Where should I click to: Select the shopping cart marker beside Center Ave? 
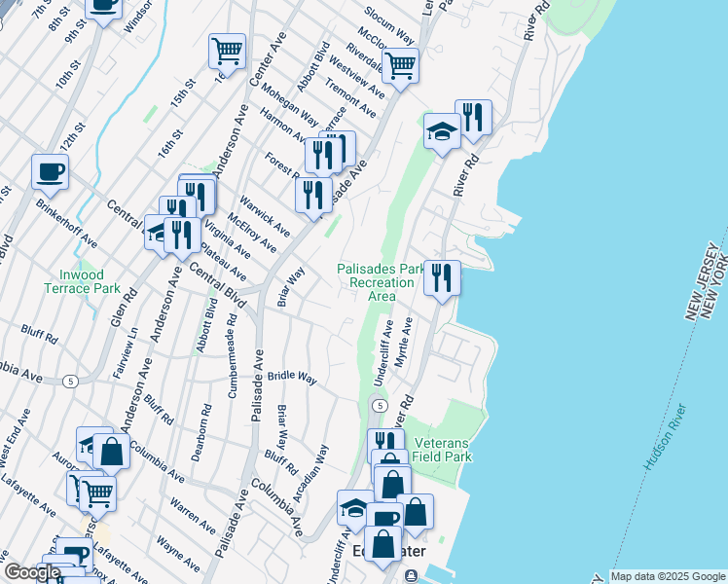click(227, 52)
